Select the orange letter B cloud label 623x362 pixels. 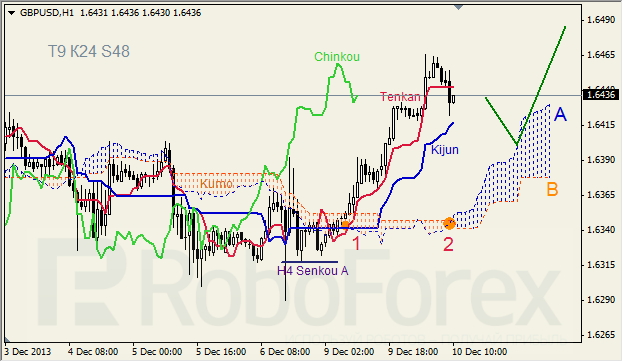click(x=552, y=189)
